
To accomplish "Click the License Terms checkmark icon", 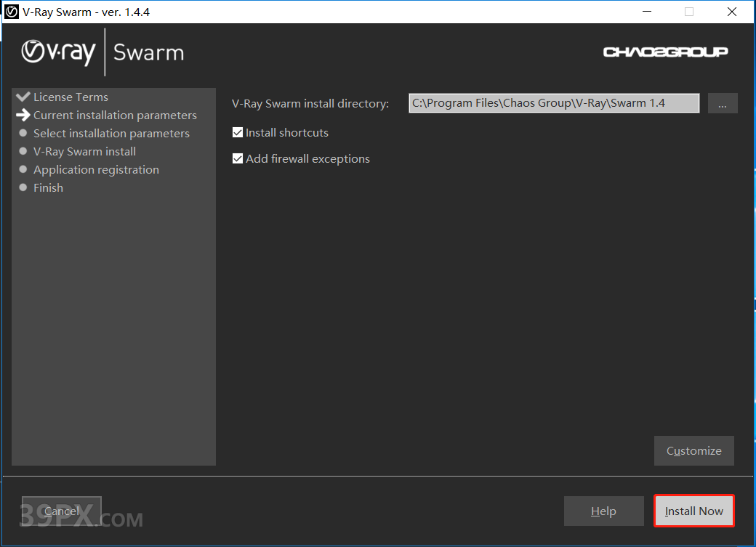I will point(23,97).
